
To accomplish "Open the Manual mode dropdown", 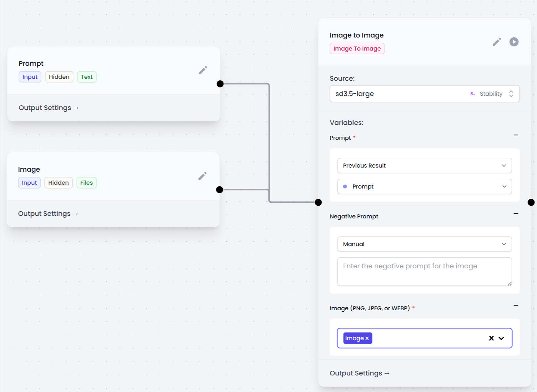I will (x=424, y=244).
